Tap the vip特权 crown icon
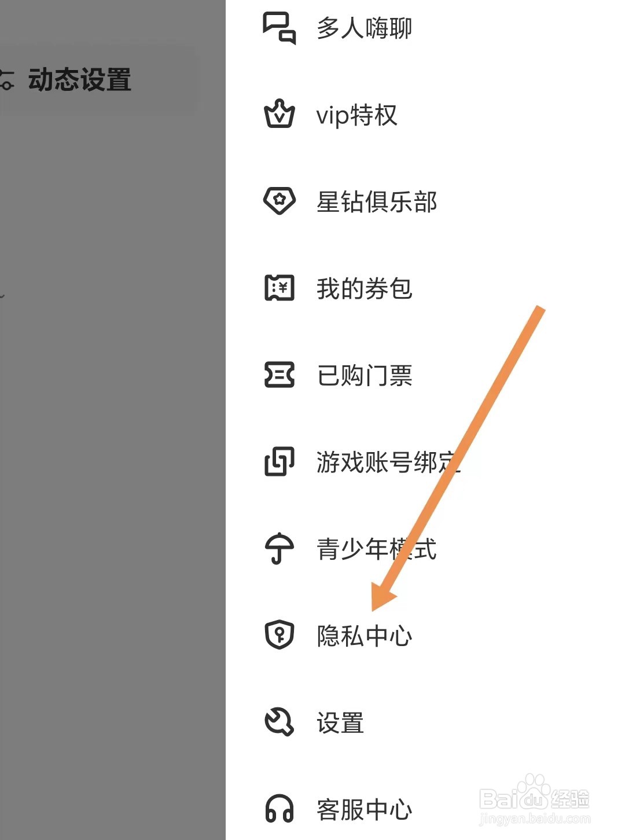This screenshot has height=840, width=625. (x=280, y=114)
